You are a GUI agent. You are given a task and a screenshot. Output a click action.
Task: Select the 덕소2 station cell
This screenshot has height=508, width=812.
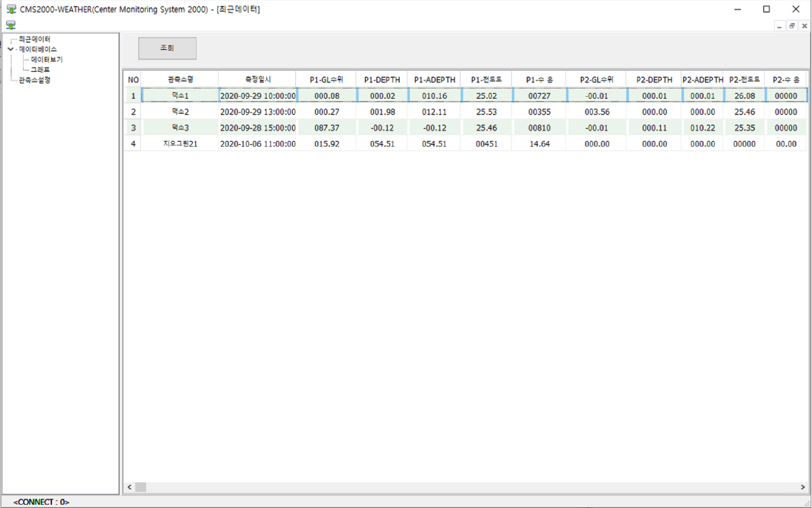(180, 112)
